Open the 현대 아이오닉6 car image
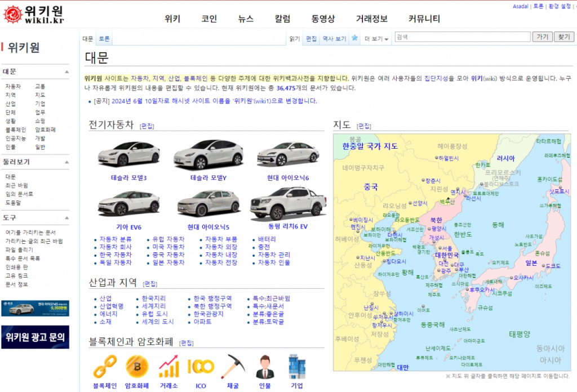577x392 pixels. coord(288,154)
